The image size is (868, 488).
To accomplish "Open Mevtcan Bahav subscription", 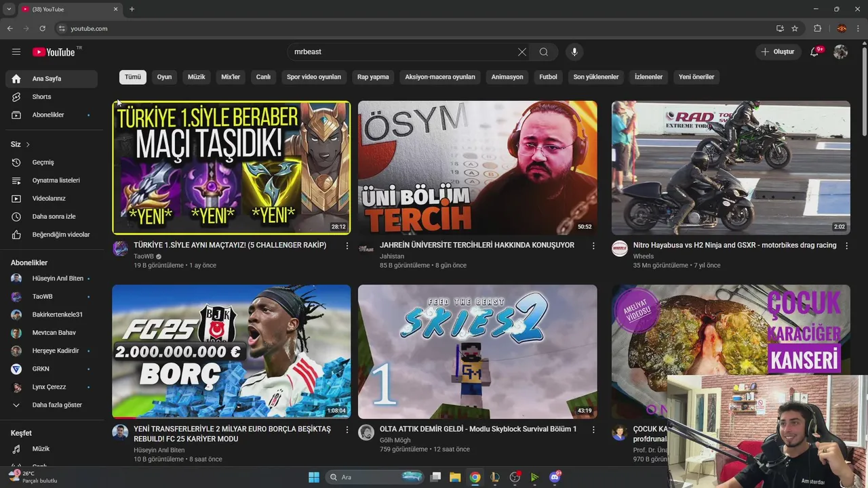I will (52, 333).
